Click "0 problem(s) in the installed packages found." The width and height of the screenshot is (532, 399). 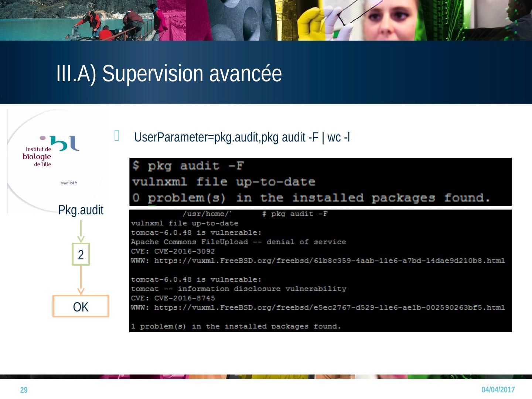[311, 198]
